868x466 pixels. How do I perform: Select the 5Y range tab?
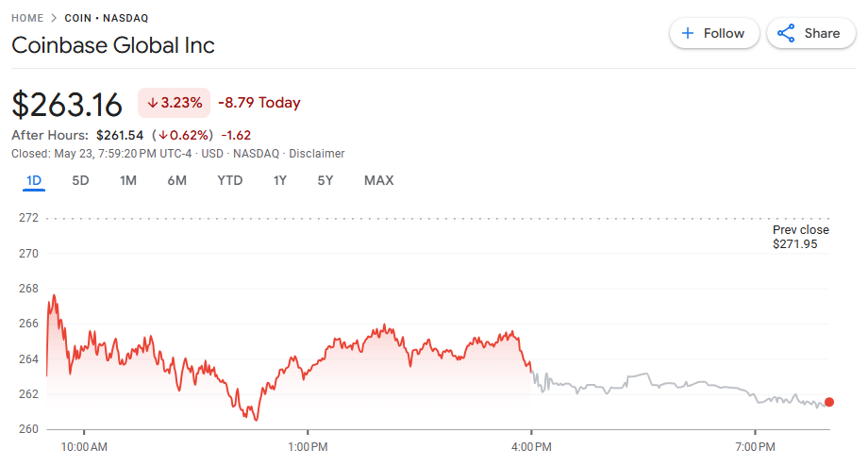point(325,180)
